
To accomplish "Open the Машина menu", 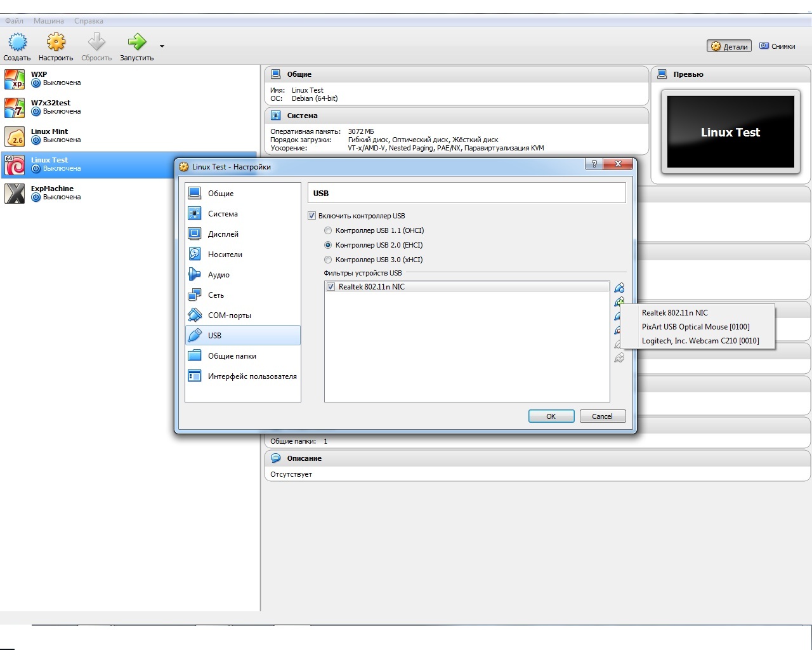I will (49, 21).
